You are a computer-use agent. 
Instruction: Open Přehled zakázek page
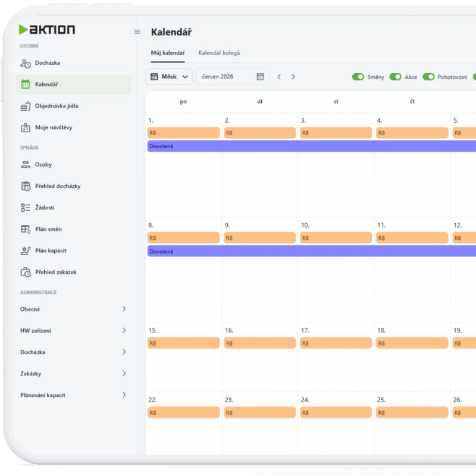coord(73,273)
